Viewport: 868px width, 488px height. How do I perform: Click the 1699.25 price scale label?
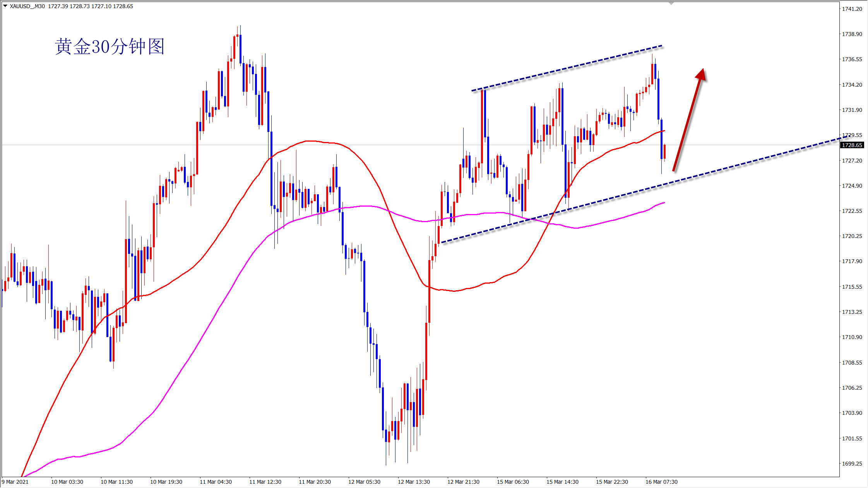pyautogui.click(x=852, y=464)
